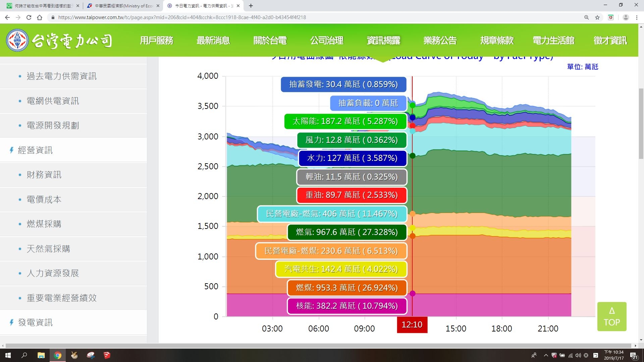Click the 汽電共生 142.4 萬瓩 tooltip label

click(x=341, y=269)
